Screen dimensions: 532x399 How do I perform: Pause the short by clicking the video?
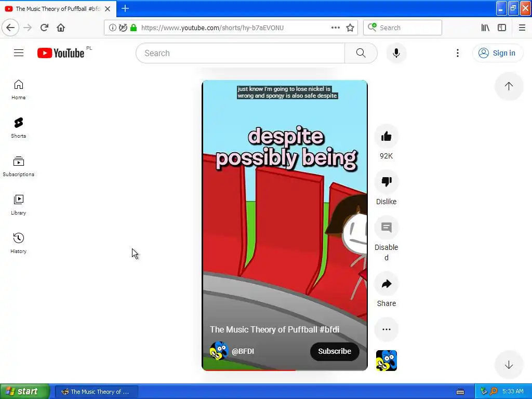click(x=284, y=225)
